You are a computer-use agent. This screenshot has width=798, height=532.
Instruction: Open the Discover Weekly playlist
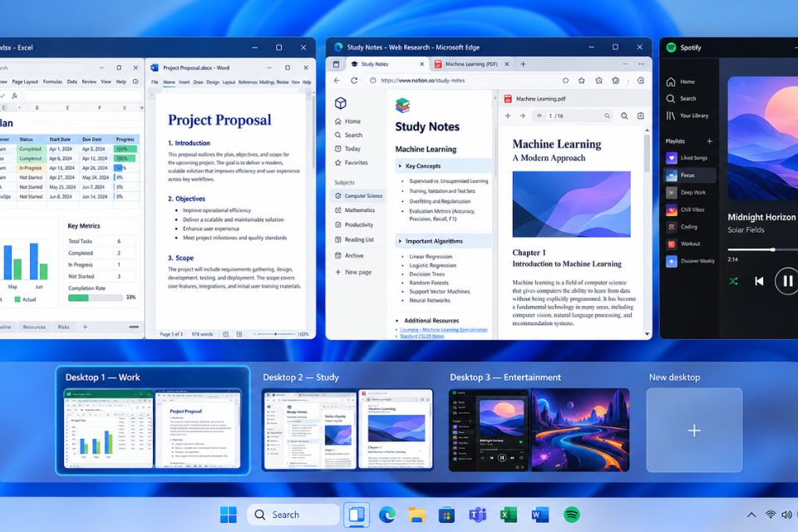click(x=691, y=261)
